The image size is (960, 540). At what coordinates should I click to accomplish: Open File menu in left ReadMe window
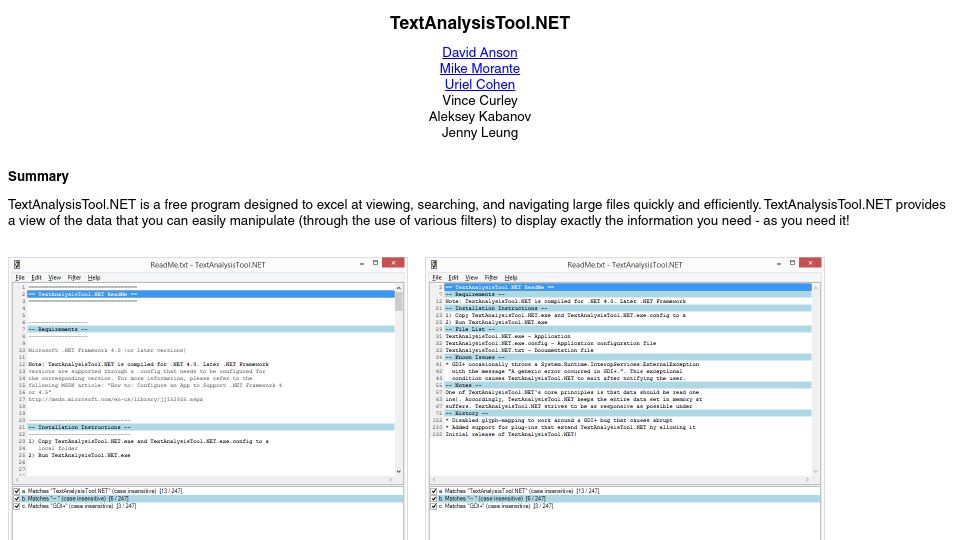coord(20,278)
